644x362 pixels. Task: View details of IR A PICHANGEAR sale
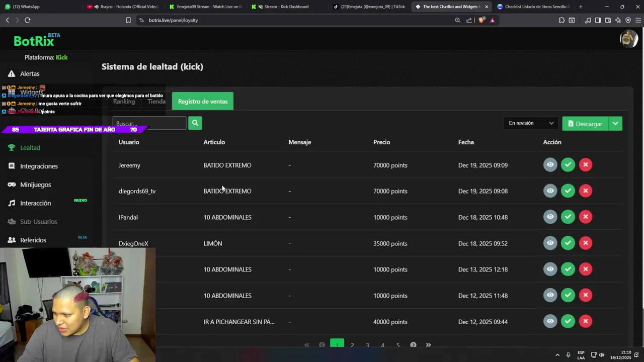[550, 322]
